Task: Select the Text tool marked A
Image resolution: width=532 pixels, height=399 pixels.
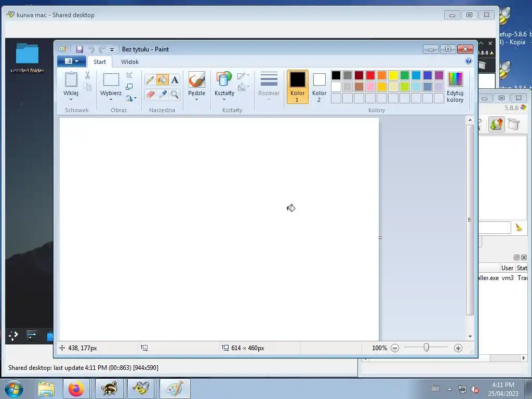Action: coord(175,79)
